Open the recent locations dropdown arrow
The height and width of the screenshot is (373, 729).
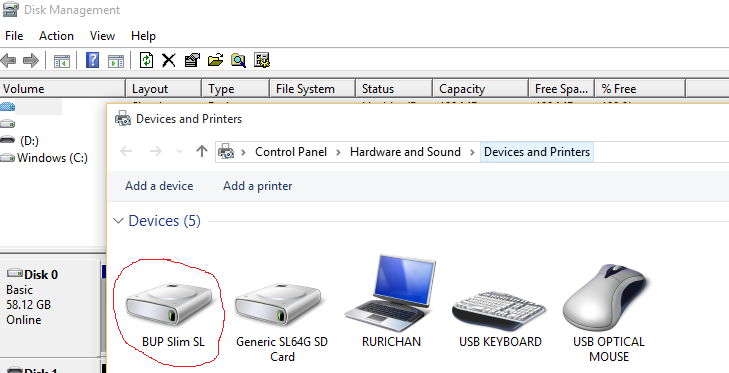[x=179, y=152]
